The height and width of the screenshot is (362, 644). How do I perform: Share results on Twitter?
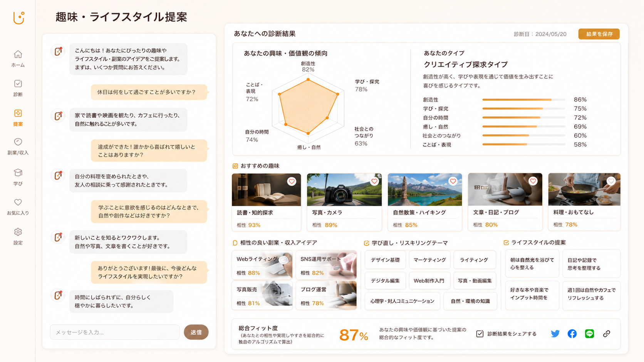(x=555, y=334)
